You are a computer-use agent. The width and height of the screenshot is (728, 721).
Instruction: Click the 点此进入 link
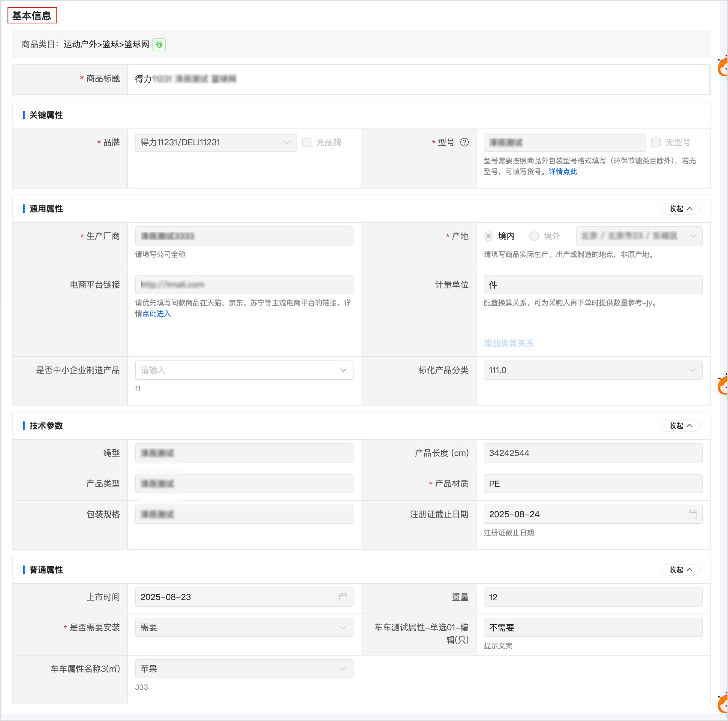click(x=156, y=314)
